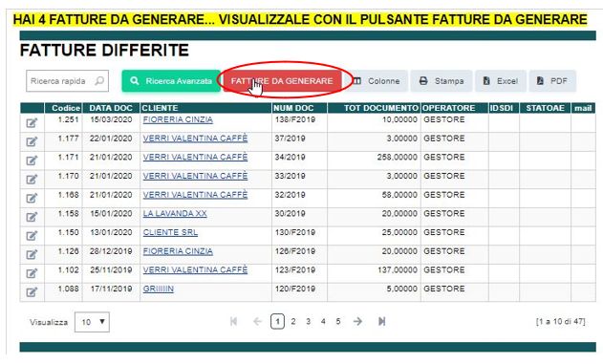Export table with Excel button

pyautogui.click(x=501, y=81)
